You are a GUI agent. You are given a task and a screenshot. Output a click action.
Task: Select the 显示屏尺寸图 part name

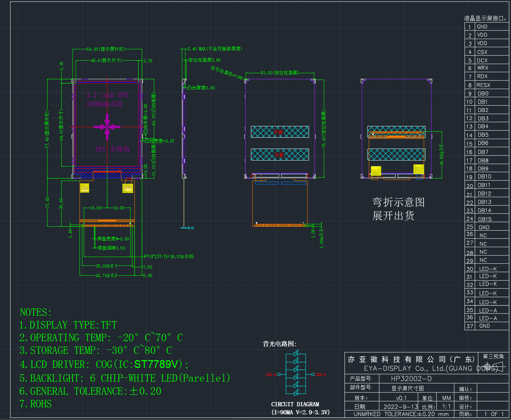point(408,388)
